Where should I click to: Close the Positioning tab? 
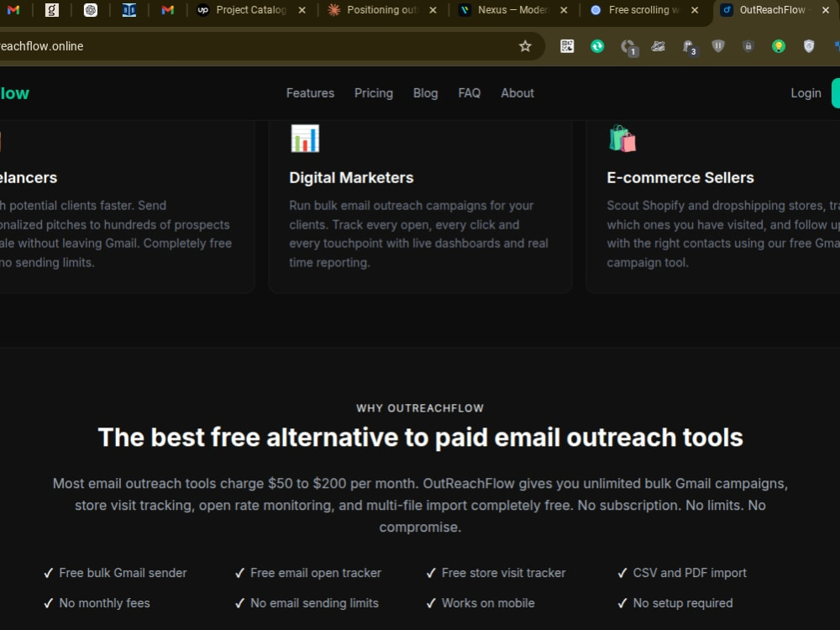point(433,9)
